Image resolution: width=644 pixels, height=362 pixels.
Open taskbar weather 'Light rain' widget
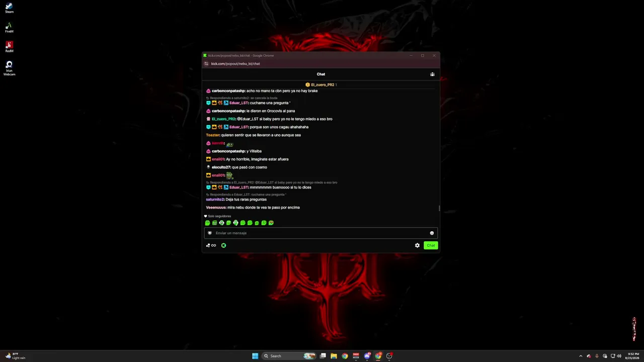tap(15, 356)
